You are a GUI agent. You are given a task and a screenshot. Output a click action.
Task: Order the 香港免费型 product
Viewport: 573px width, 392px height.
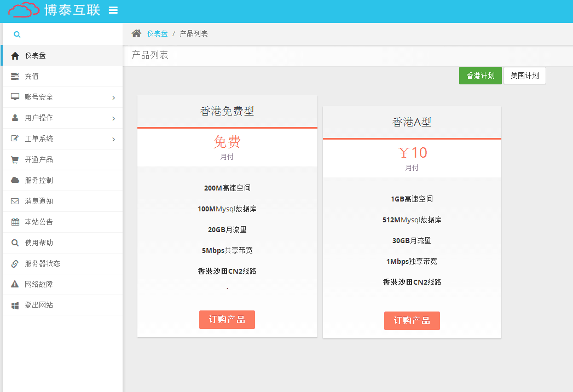(227, 320)
